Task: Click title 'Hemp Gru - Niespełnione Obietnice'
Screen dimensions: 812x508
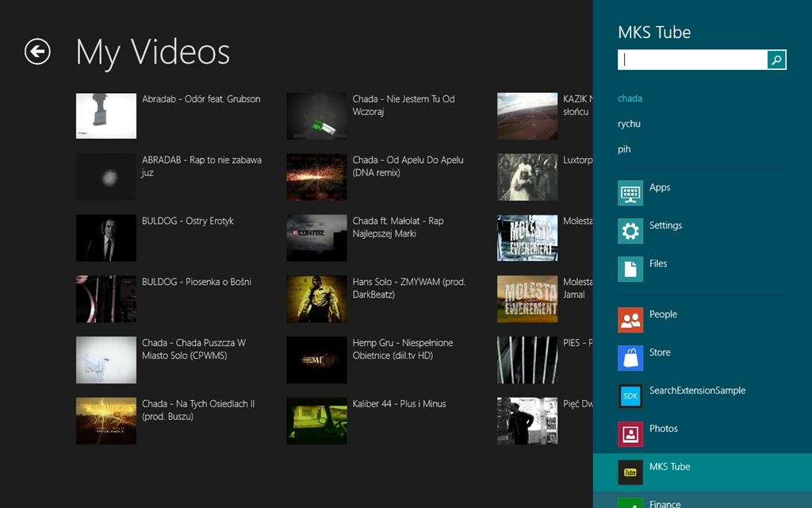Action: [x=403, y=349]
